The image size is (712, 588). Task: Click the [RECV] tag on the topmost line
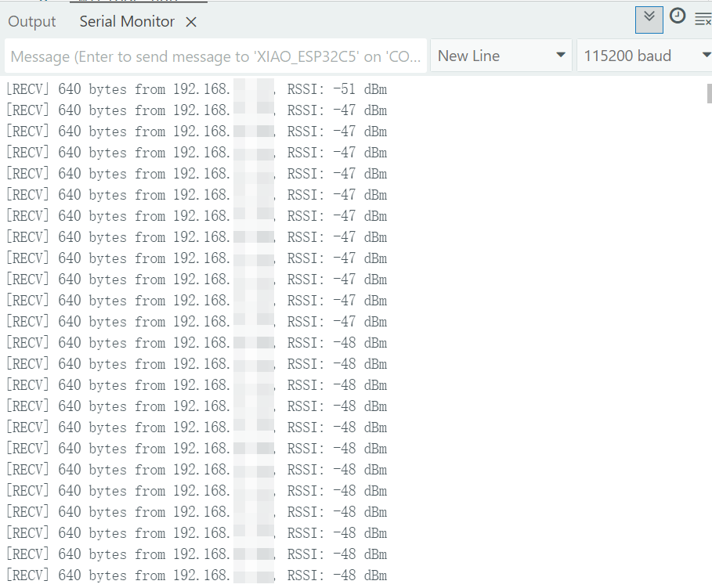pyautogui.click(x=28, y=89)
